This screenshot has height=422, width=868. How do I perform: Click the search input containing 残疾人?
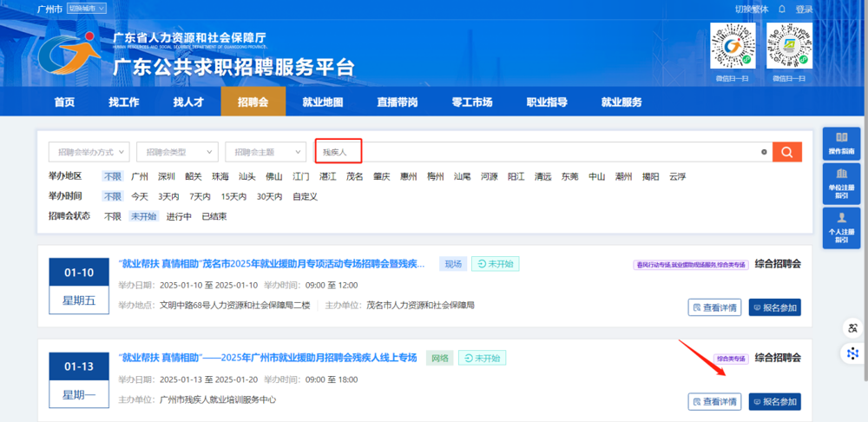point(538,152)
